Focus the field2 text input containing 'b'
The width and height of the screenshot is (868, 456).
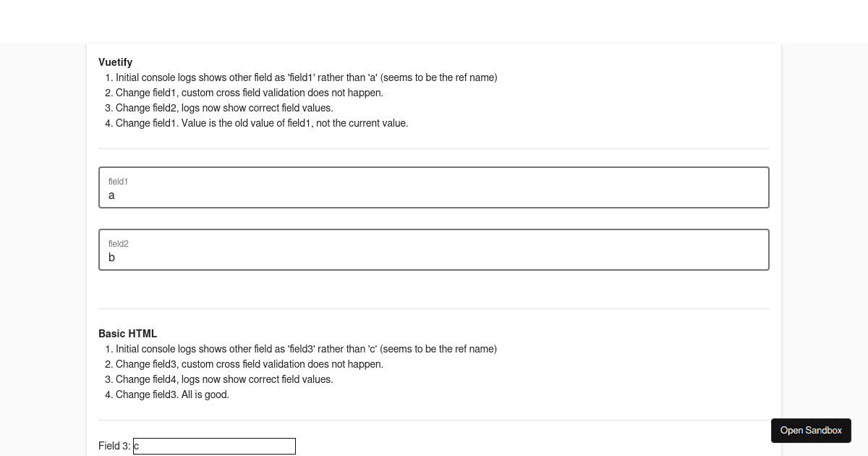pos(434,250)
